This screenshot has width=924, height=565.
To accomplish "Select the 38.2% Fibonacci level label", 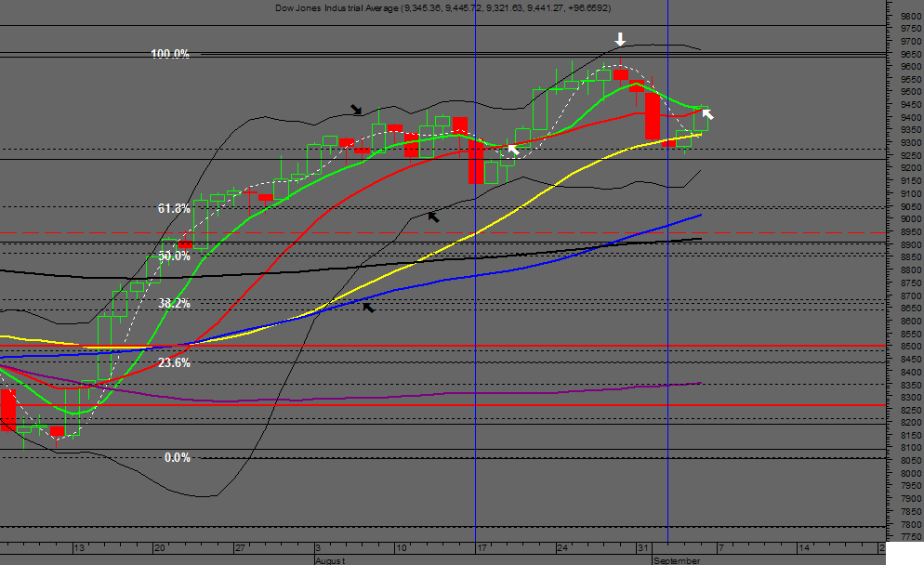I will tap(174, 304).
